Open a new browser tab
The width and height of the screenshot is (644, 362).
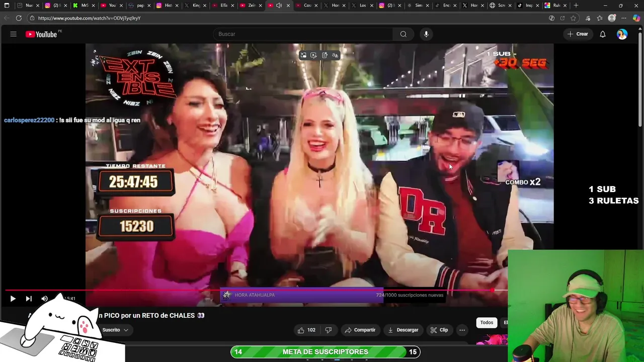576,6
